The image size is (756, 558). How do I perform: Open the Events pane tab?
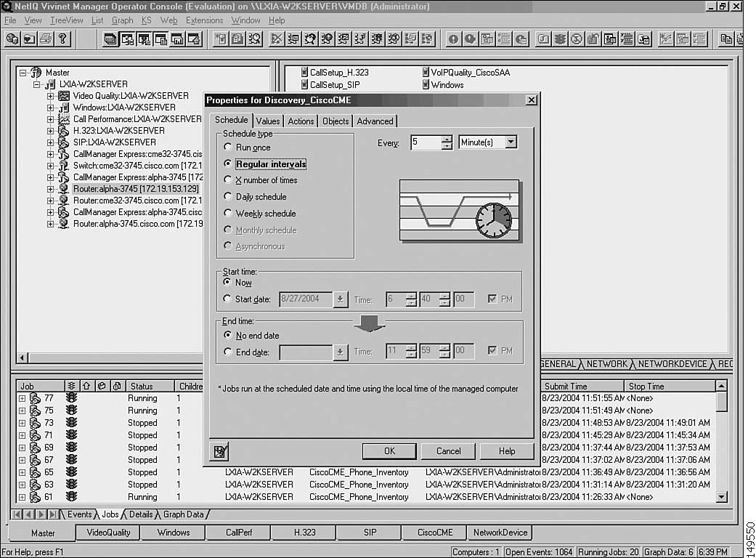[80, 514]
